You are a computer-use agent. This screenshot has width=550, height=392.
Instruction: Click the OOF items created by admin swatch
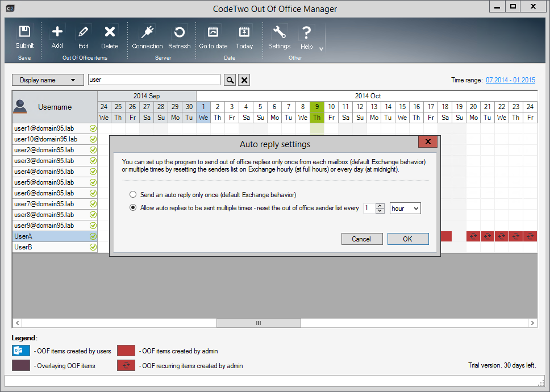click(126, 351)
